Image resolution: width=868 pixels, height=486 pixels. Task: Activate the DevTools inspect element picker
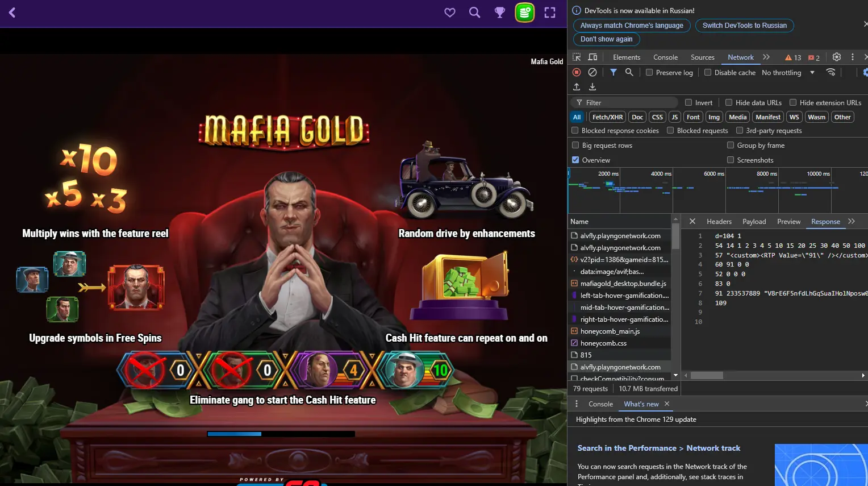tap(577, 57)
